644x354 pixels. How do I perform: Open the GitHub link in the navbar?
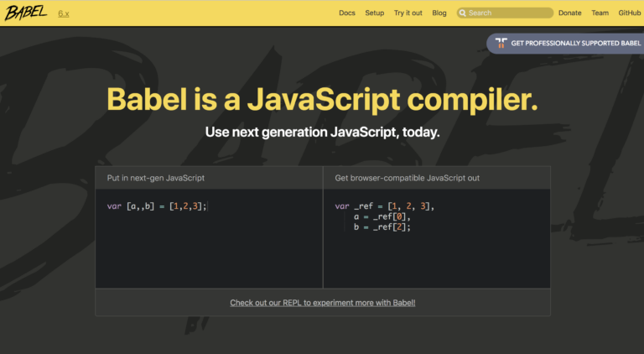[x=630, y=13]
